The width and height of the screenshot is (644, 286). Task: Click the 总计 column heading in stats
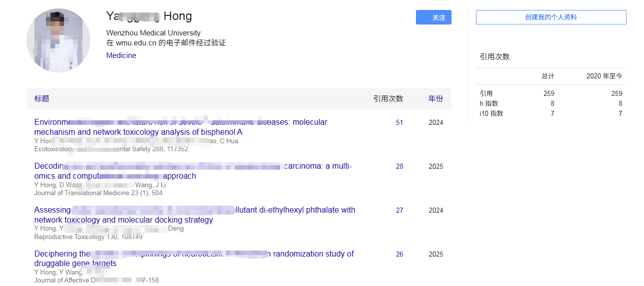(547, 76)
